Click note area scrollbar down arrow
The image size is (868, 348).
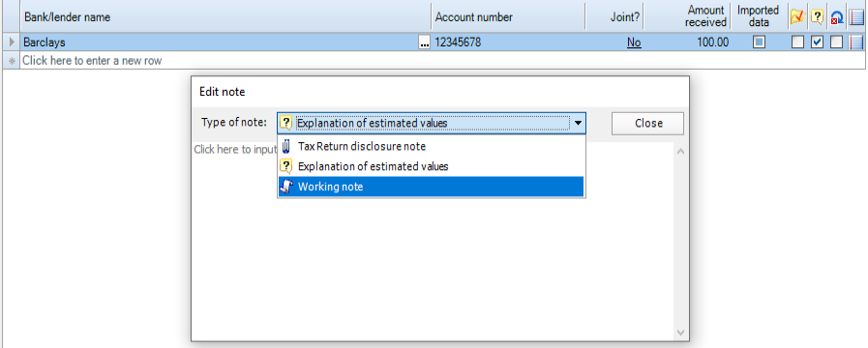[680, 333]
